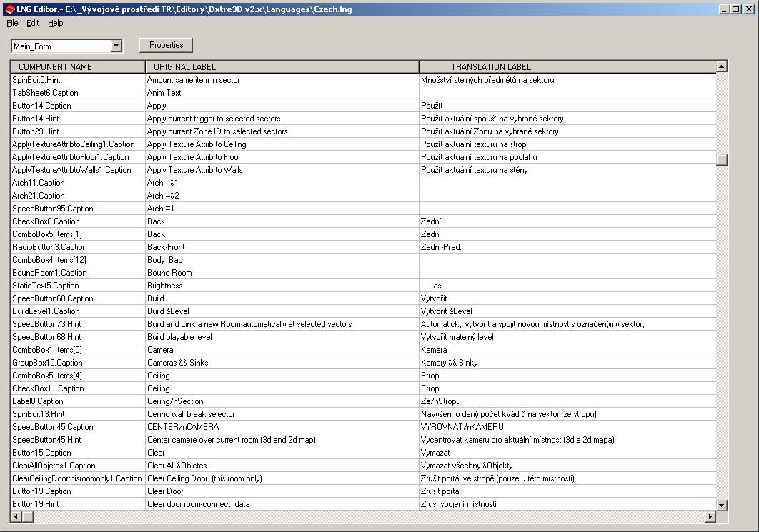The height and width of the screenshot is (532, 759).
Task: Click translation 'Použít aktuální texturu na stěny'
Action: point(567,170)
